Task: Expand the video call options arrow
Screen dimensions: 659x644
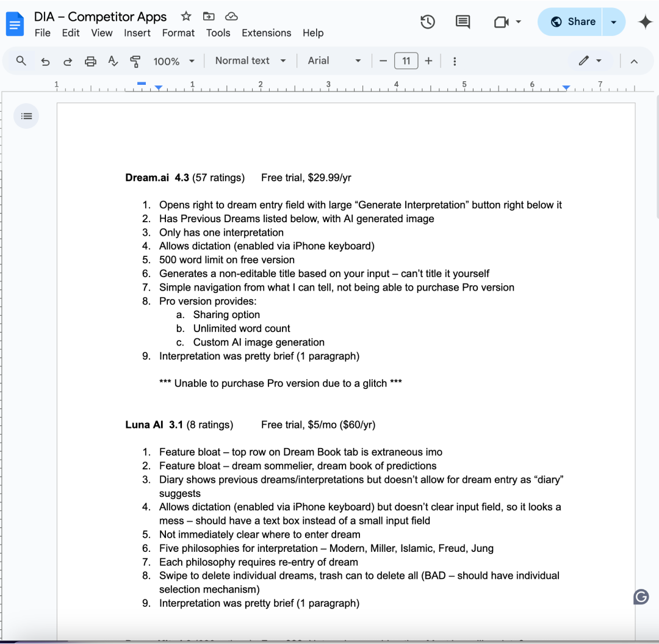Action: coord(518,22)
